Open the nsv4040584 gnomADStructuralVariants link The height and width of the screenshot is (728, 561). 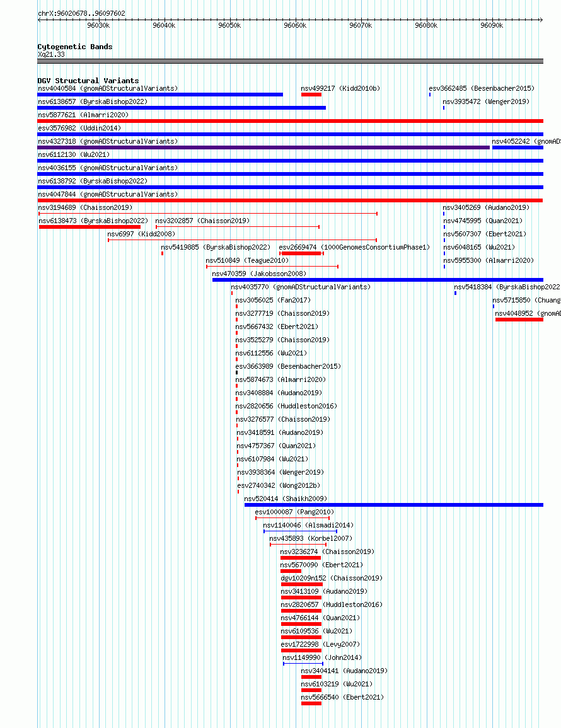[x=108, y=88]
